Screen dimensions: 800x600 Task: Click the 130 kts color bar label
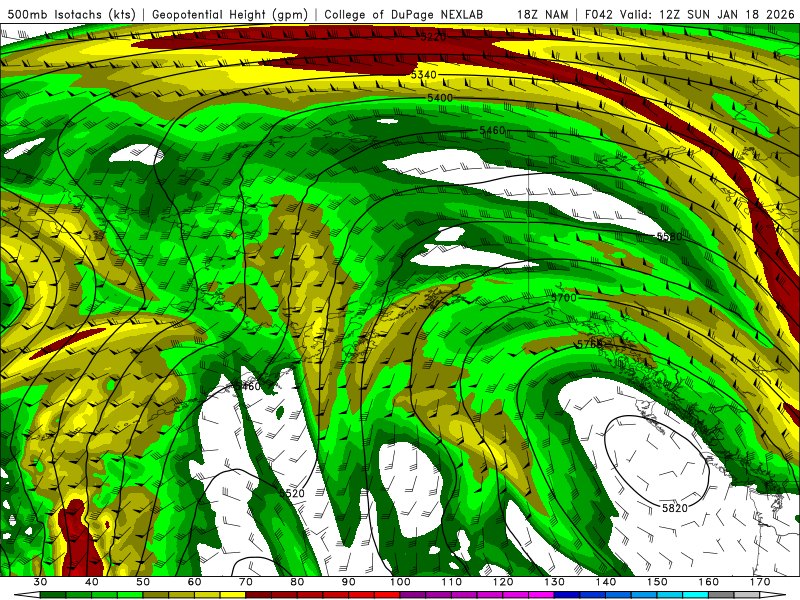pyautogui.click(x=554, y=582)
